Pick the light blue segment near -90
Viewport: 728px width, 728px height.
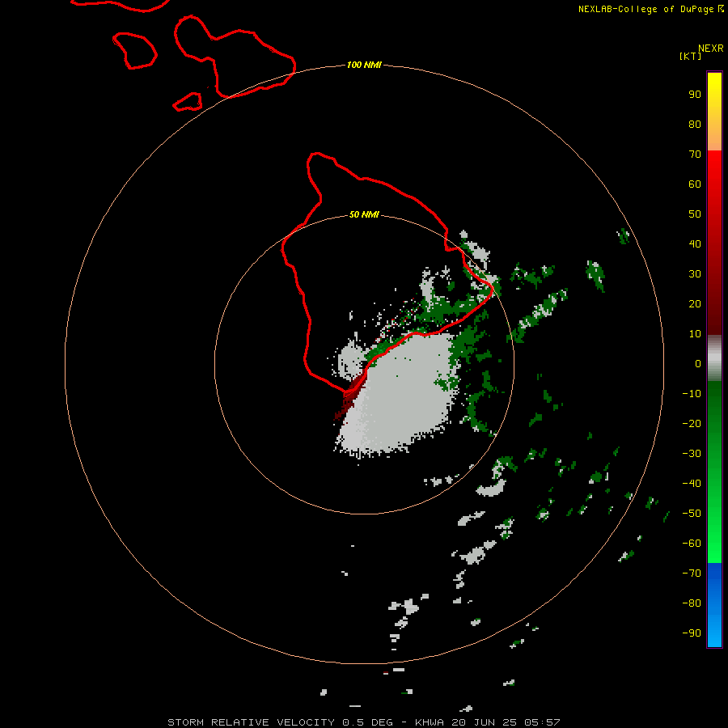pyautogui.click(x=714, y=632)
